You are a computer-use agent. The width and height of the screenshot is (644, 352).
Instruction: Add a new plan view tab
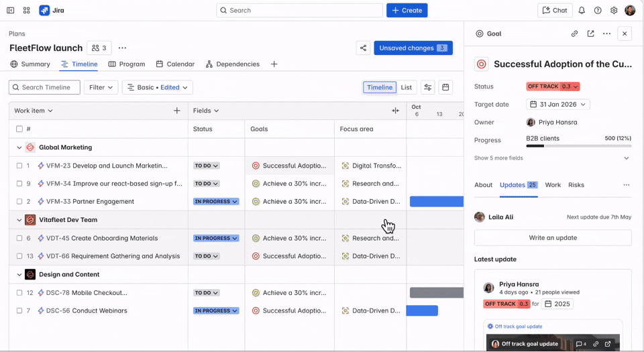(274, 64)
